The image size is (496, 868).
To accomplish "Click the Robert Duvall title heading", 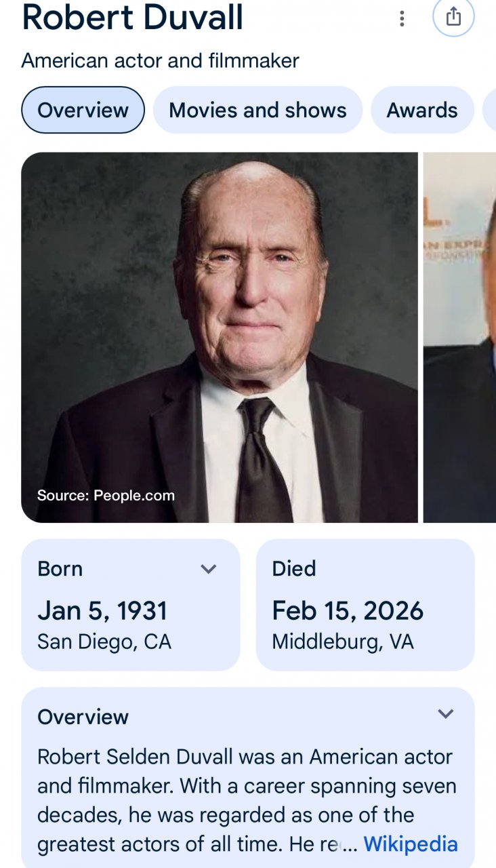I will click(133, 18).
